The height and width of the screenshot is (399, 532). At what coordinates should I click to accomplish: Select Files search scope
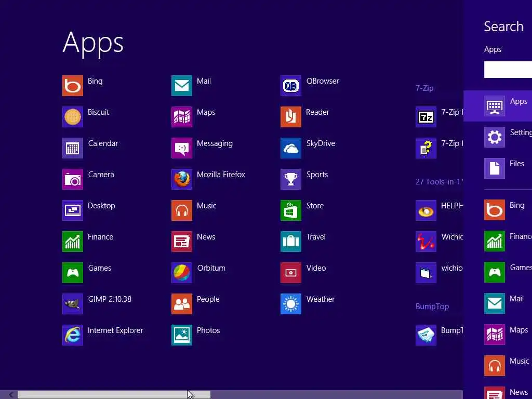(498, 168)
